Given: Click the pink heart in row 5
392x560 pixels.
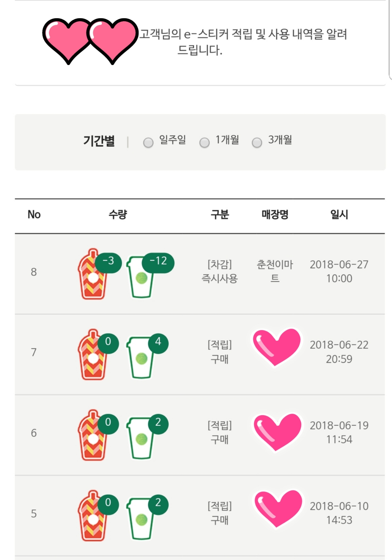Looking at the screenshot, I should pos(278,509).
